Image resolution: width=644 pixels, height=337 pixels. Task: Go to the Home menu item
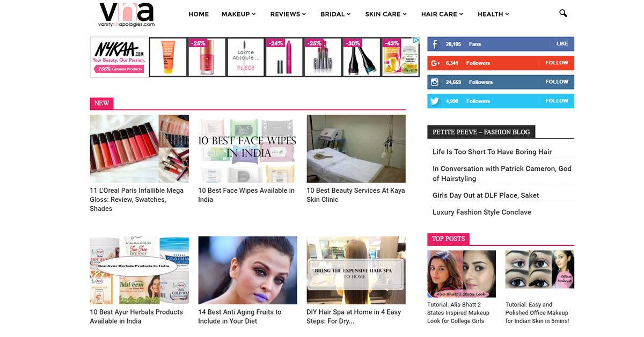(x=199, y=14)
